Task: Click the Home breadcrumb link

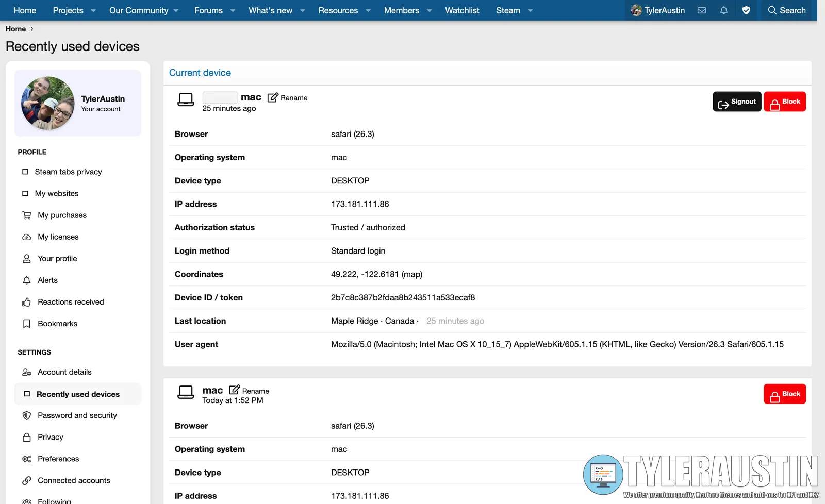Action: (x=15, y=29)
